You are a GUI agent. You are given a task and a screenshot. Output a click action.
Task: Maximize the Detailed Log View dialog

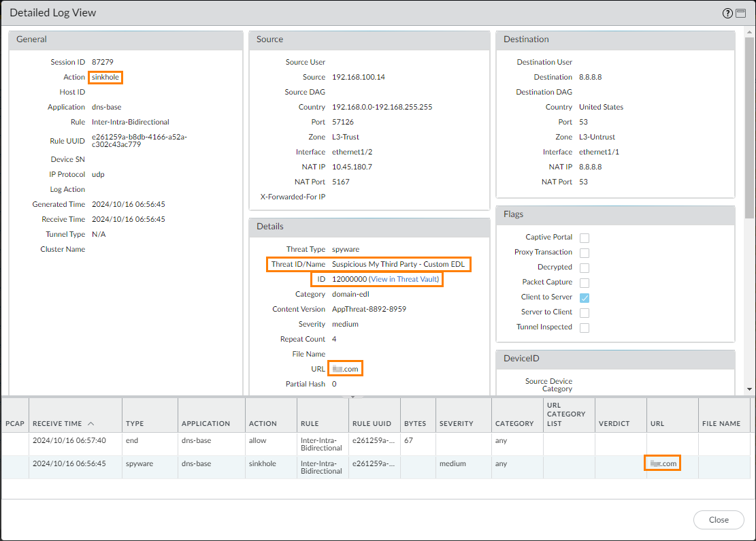click(741, 13)
